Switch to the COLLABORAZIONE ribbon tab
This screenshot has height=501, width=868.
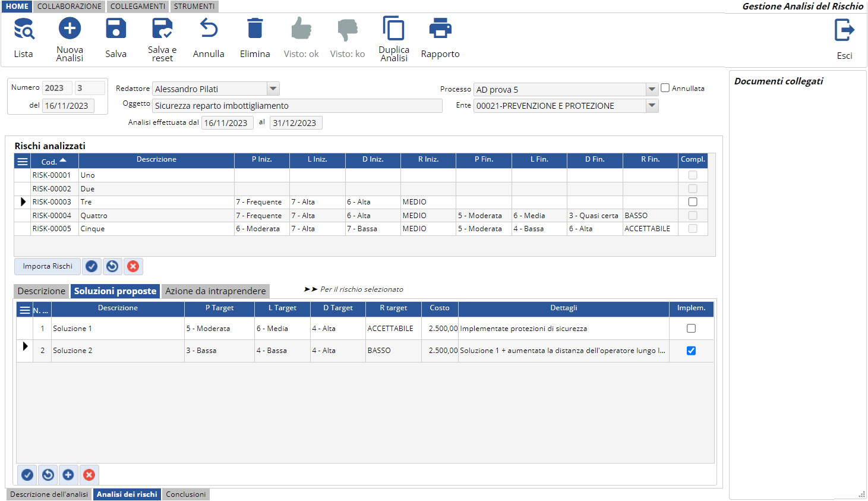click(x=70, y=7)
